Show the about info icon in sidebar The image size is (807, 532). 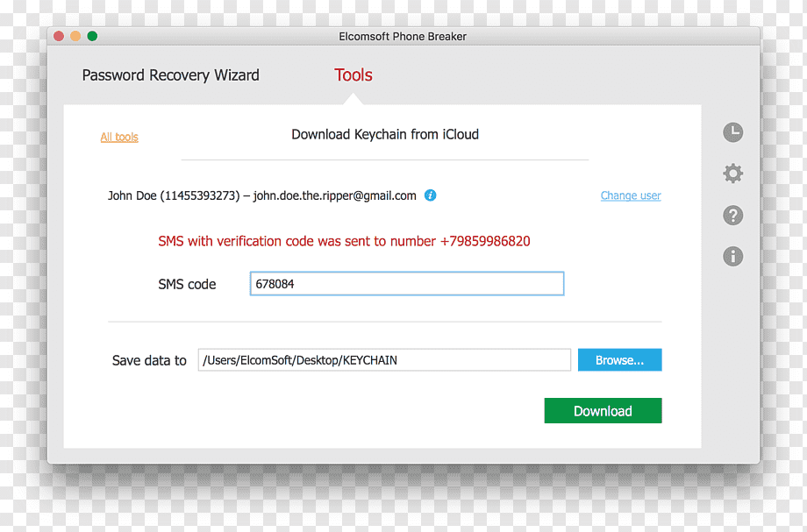(733, 256)
